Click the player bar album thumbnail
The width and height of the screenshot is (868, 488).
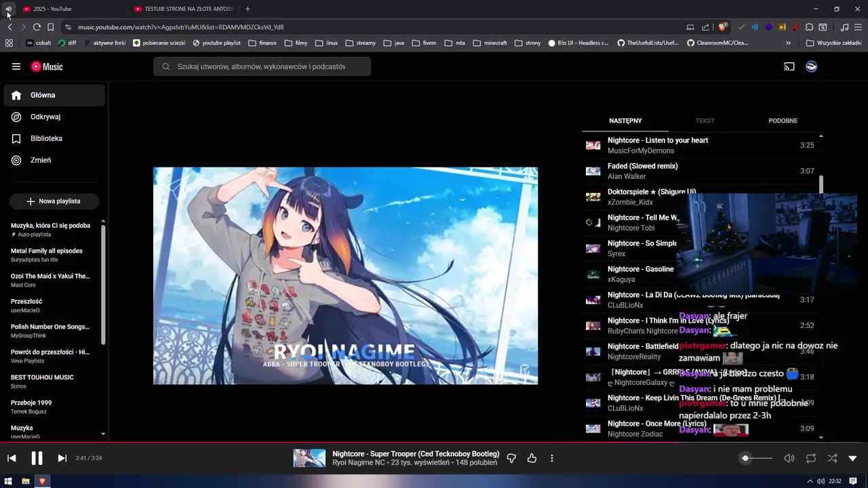pyautogui.click(x=309, y=458)
